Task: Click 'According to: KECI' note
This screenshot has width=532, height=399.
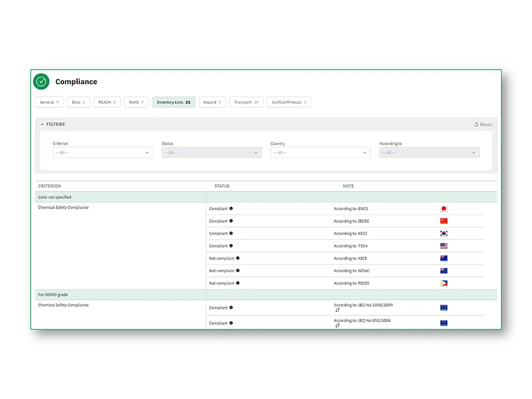Action: click(x=351, y=233)
